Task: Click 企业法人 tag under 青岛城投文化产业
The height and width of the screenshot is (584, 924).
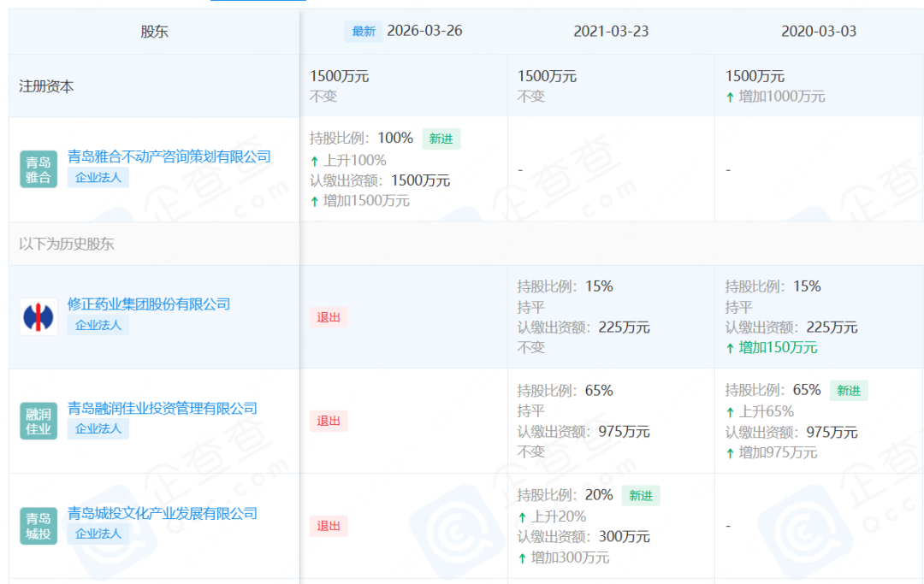Action: (x=98, y=534)
